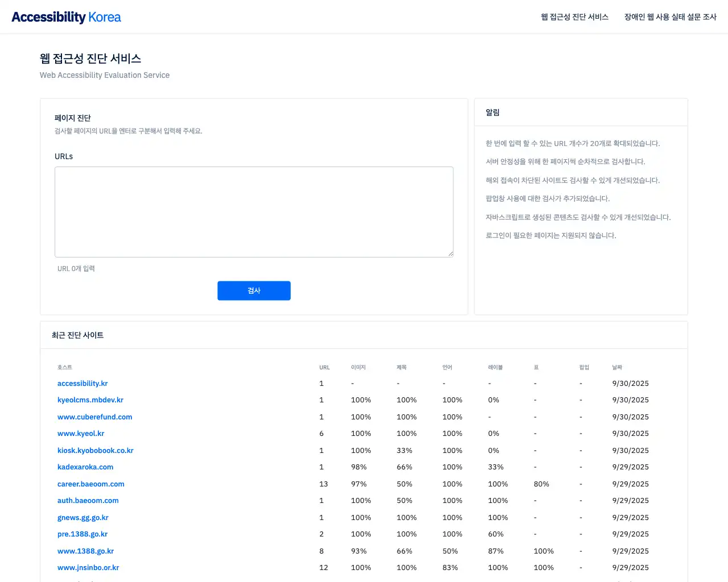Open the kyeolcms.mbdev.kr result link
This screenshot has width=728, height=582.
point(90,400)
